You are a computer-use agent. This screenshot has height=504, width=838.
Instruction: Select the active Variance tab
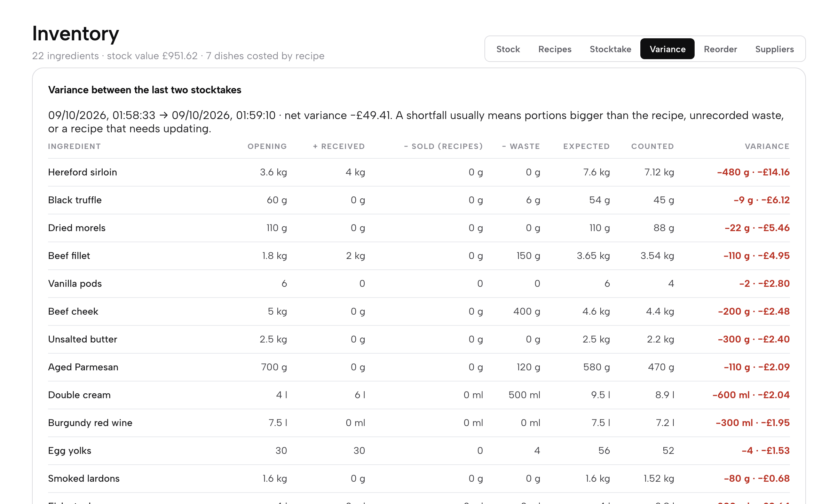667,49
